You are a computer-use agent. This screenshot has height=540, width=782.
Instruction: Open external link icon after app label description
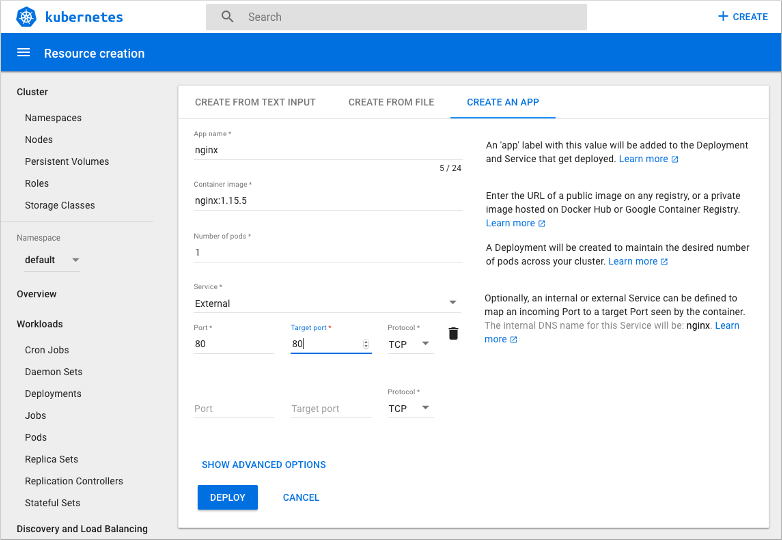(x=675, y=160)
